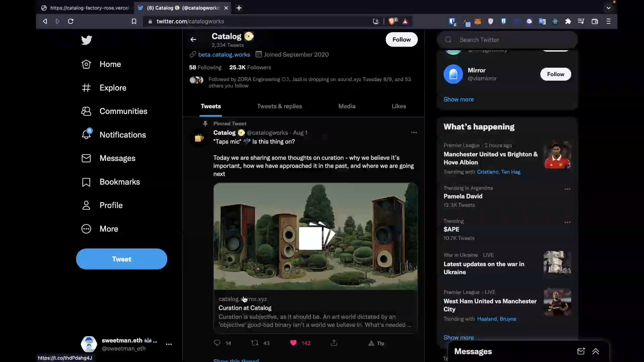
Task: Open Notifications with the bell icon
Action: tap(113, 135)
